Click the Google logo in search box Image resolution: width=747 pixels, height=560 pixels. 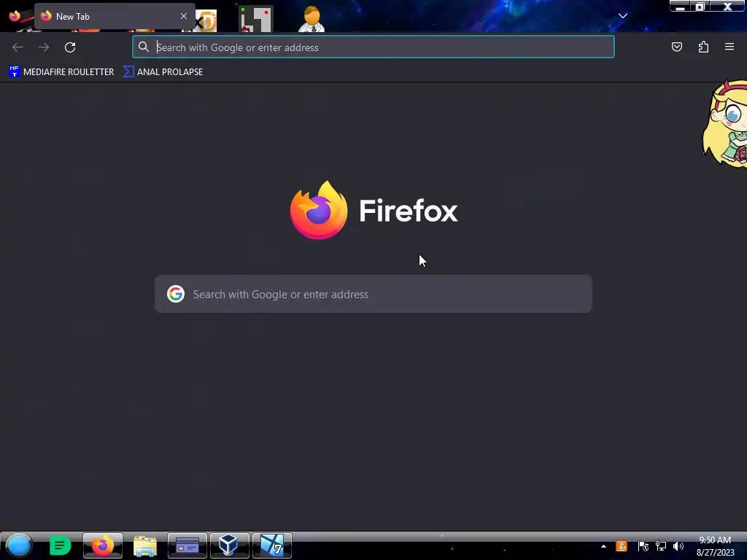click(x=176, y=294)
